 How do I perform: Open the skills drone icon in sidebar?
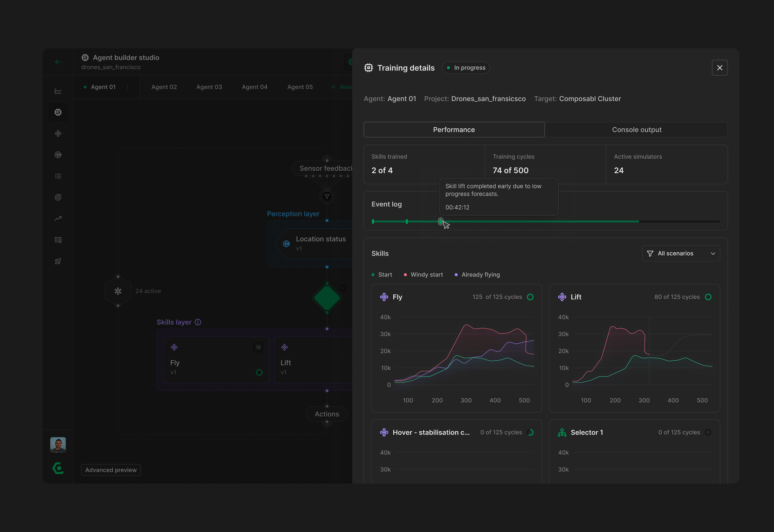[58, 133]
